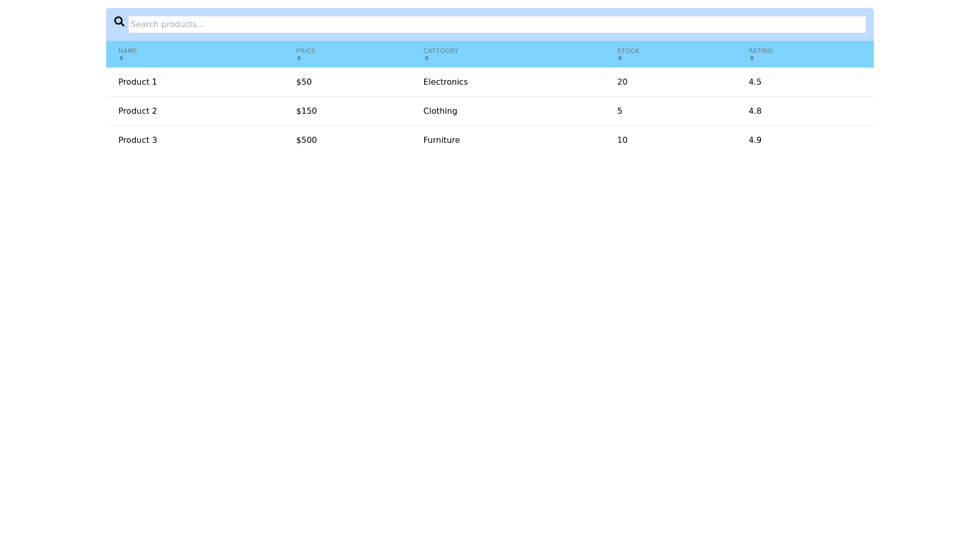
Task: Click the Electronics category cell
Action: [x=445, y=82]
